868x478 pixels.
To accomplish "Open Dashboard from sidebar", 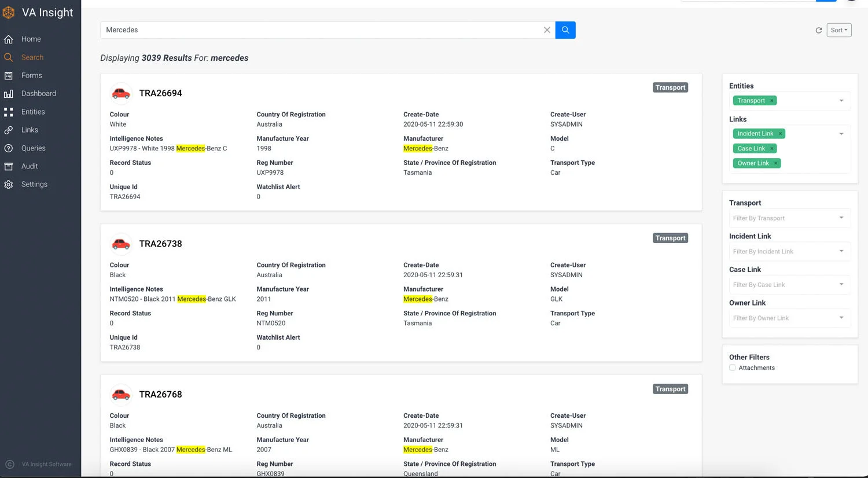I will [39, 93].
